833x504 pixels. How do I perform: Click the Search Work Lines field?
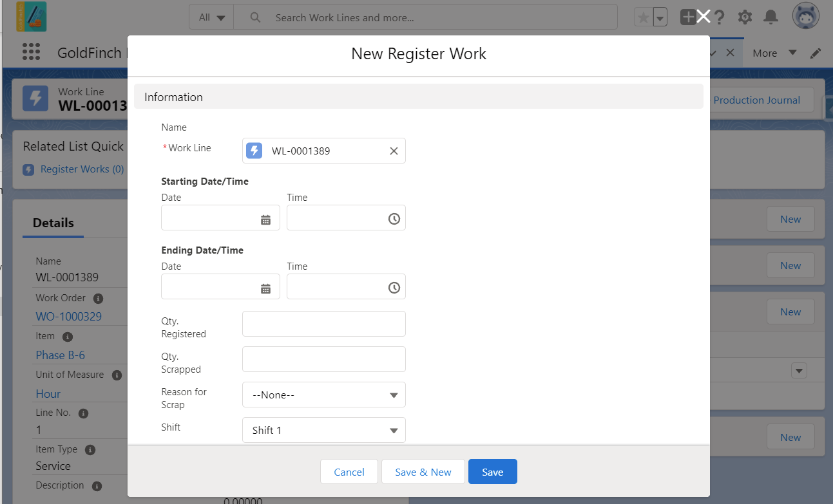tap(425, 17)
